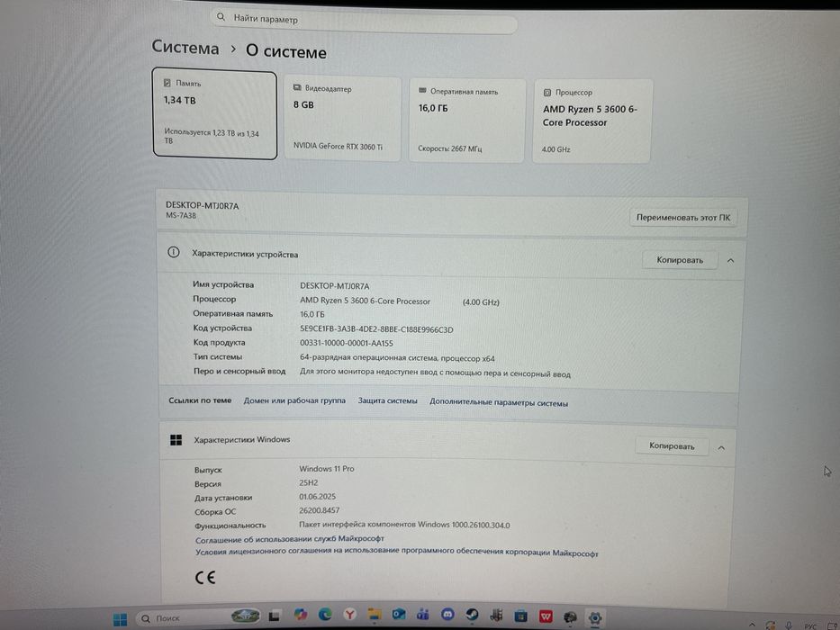Select the MS-7A38 model text
The image size is (840, 630).
181,216
